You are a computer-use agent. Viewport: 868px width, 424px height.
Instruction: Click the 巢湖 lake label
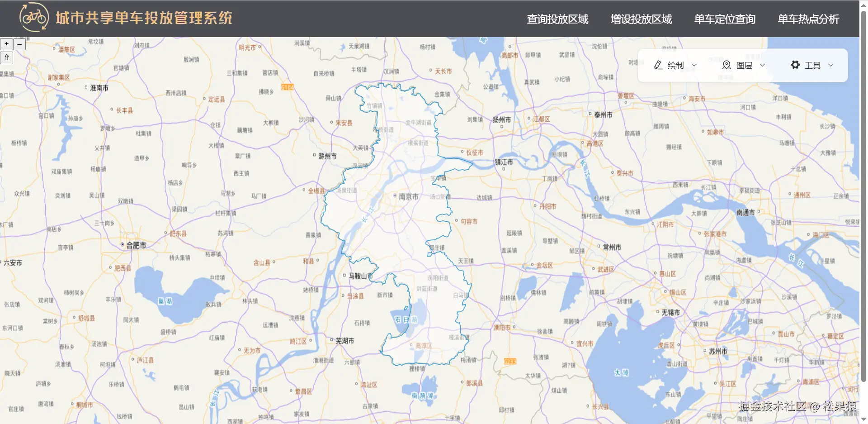click(x=165, y=301)
